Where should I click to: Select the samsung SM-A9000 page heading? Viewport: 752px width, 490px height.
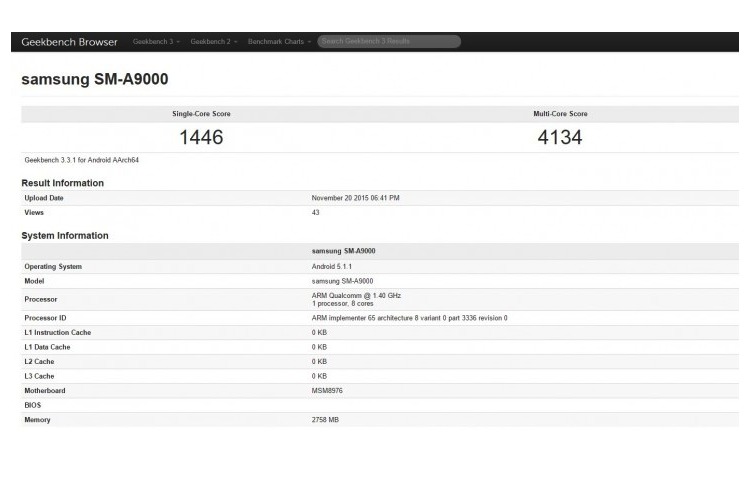click(94, 79)
